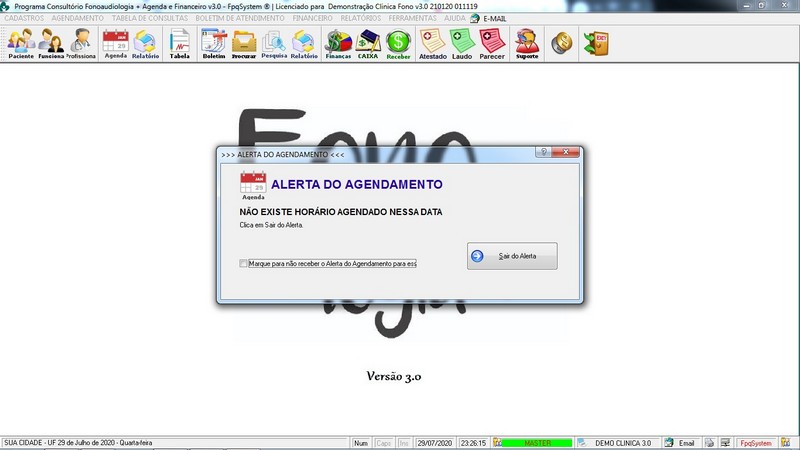Click the Ins indicator in status bar
Image resolution: width=800 pixels, height=450 pixels.
click(x=404, y=443)
